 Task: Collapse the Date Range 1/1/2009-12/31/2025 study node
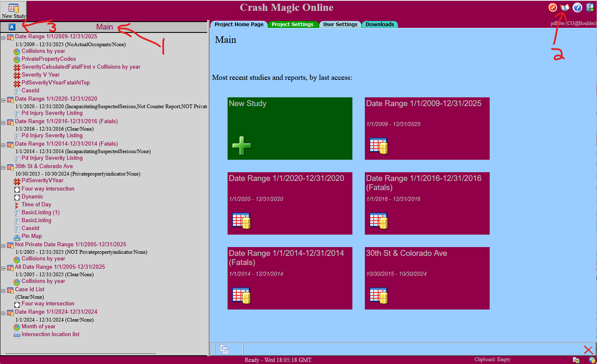click(3, 38)
